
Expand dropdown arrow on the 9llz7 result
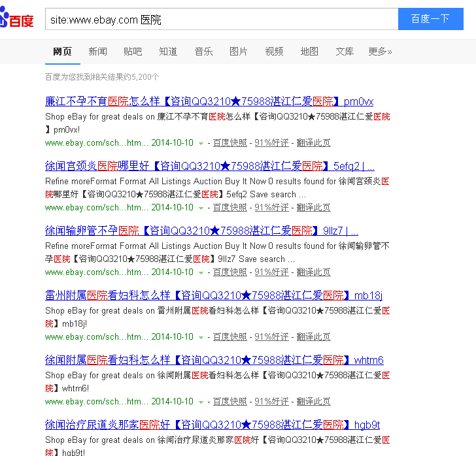point(201,272)
